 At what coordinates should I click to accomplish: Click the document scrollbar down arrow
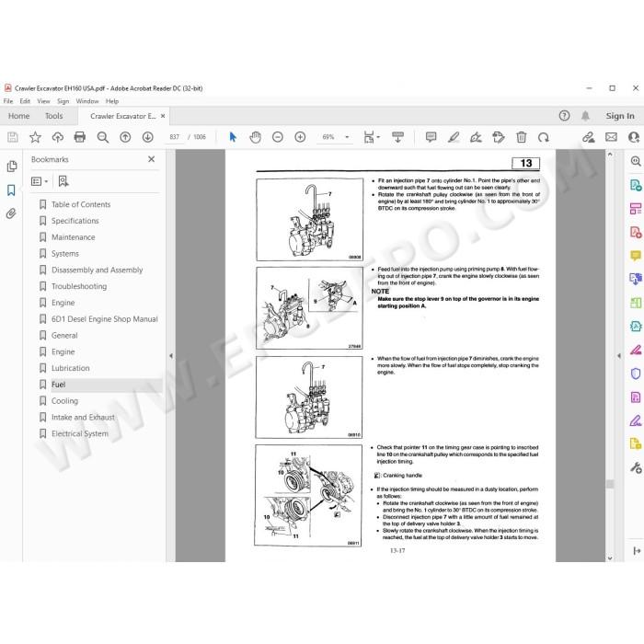pyautogui.click(x=610, y=558)
